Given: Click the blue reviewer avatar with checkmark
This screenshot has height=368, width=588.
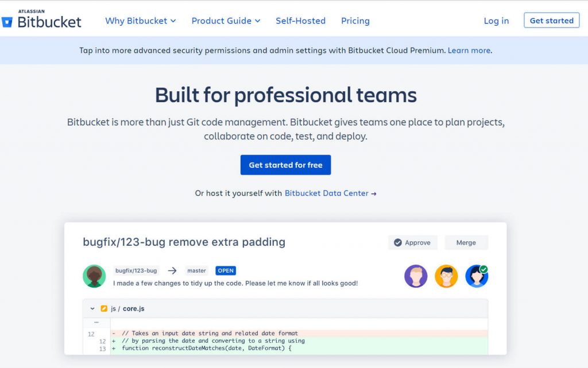Looking at the screenshot, I should 476,276.
